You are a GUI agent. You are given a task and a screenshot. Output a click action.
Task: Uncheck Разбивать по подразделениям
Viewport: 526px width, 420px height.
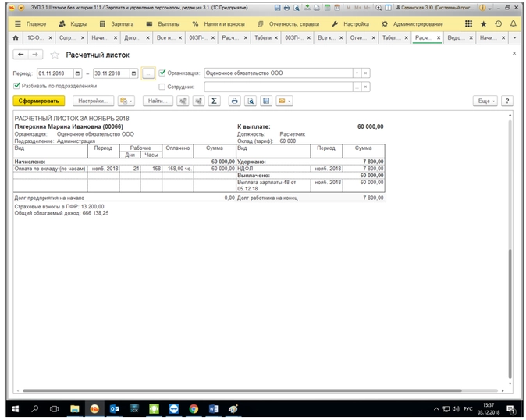click(16, 86)
